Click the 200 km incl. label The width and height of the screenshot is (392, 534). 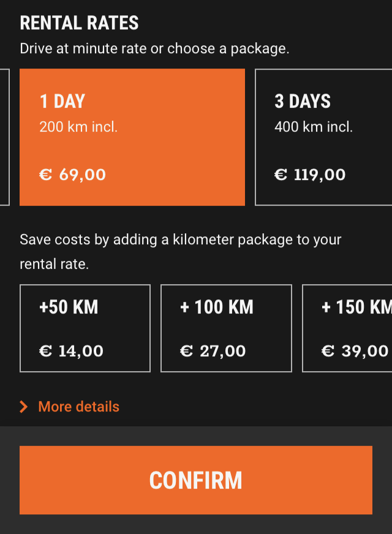click(x=78, y=127)
